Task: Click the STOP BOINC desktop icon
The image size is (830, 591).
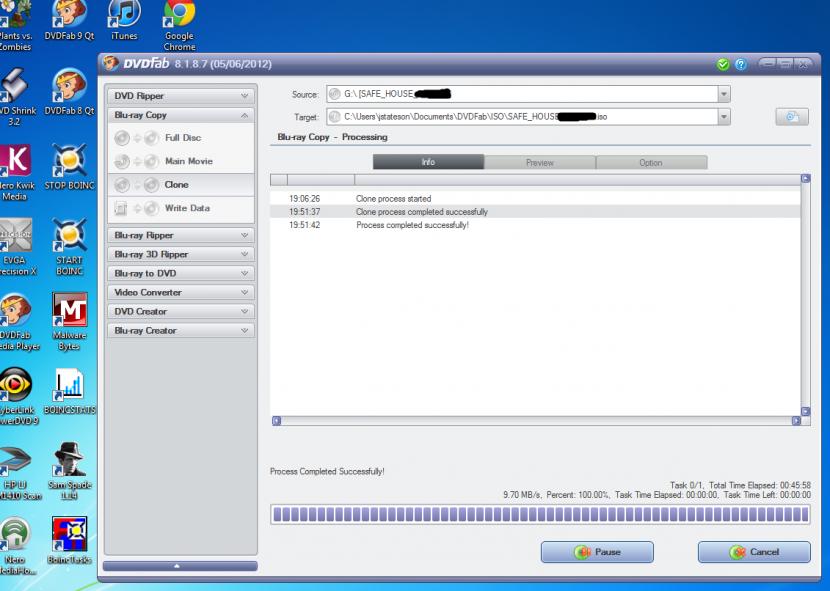Action: click(69, 167)
